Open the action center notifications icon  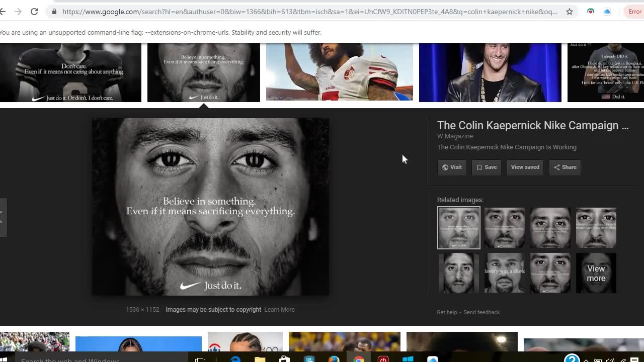click(x=634, y=360)
